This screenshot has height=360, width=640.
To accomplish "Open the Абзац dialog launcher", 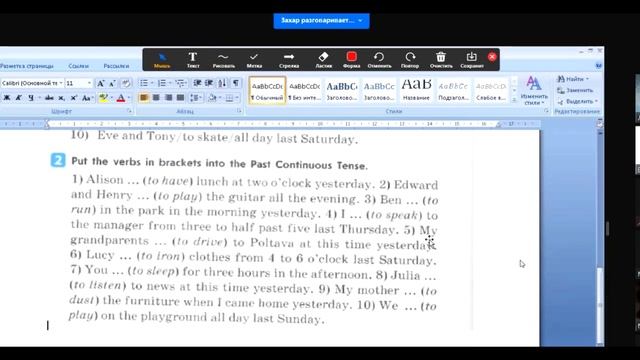I will [x=239, y=111].
